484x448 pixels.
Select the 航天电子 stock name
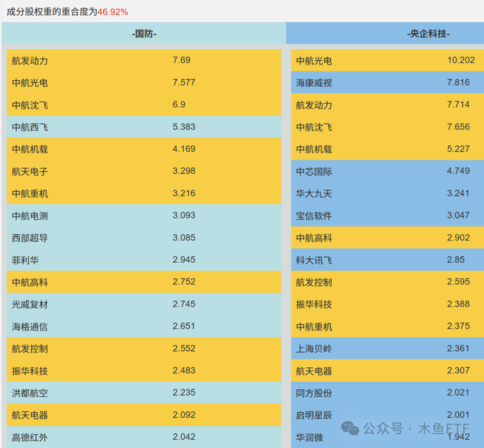click(x=30, y=171)
